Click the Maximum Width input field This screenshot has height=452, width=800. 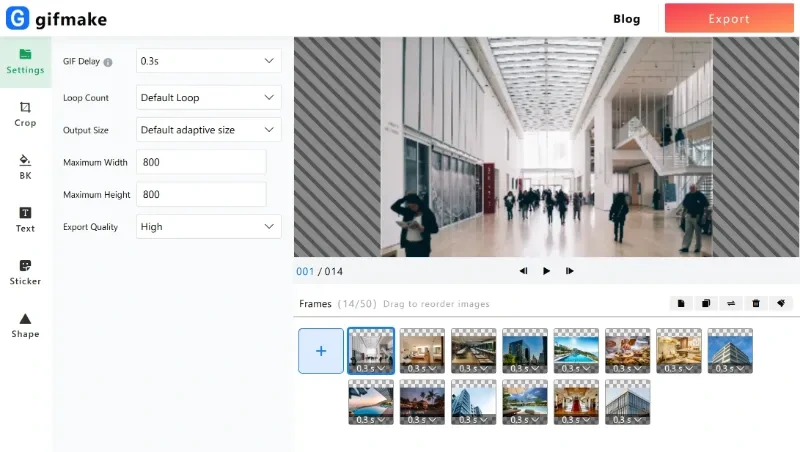[x=201, y=162]
